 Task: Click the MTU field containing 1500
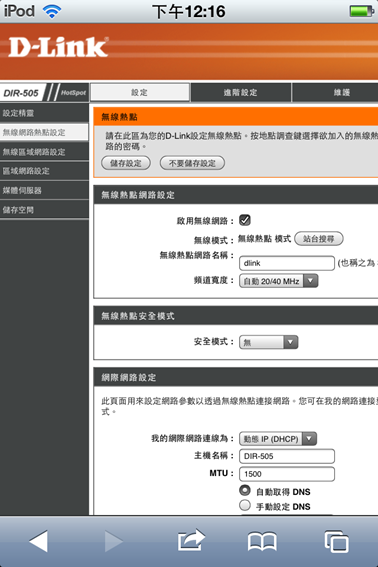click(x=287, y=474)
